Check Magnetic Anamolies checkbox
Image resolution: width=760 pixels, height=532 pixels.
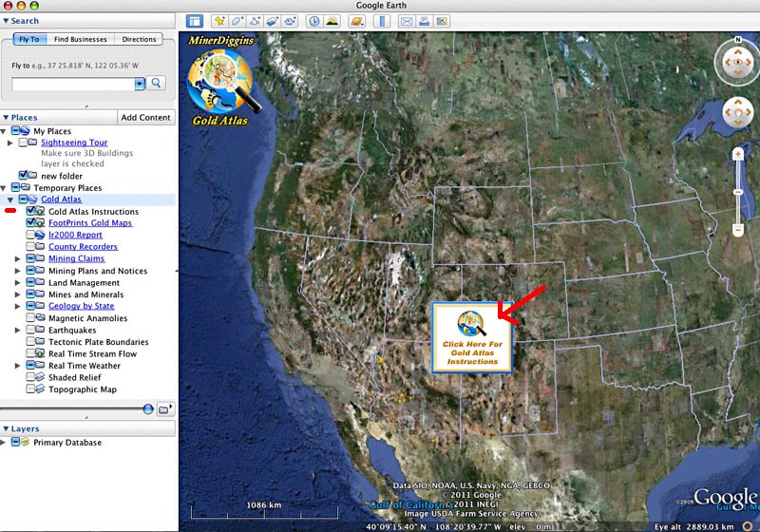click(x=30, y=318)
